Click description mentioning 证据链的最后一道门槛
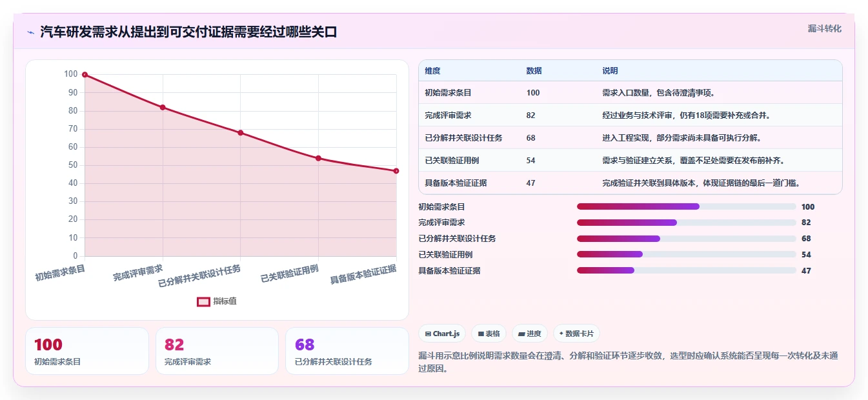The height and width of the screenshot is (400, 868). tap(701, 183)
